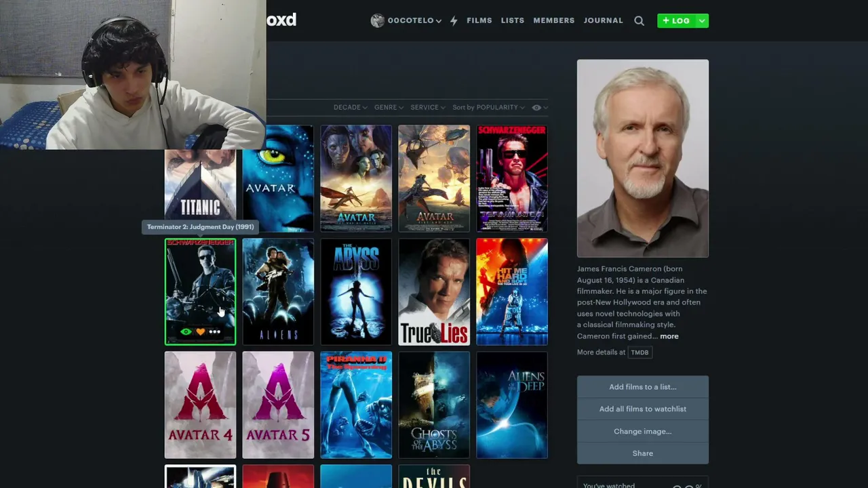
Task: Click Add films to a list
Action: [643, 387]
